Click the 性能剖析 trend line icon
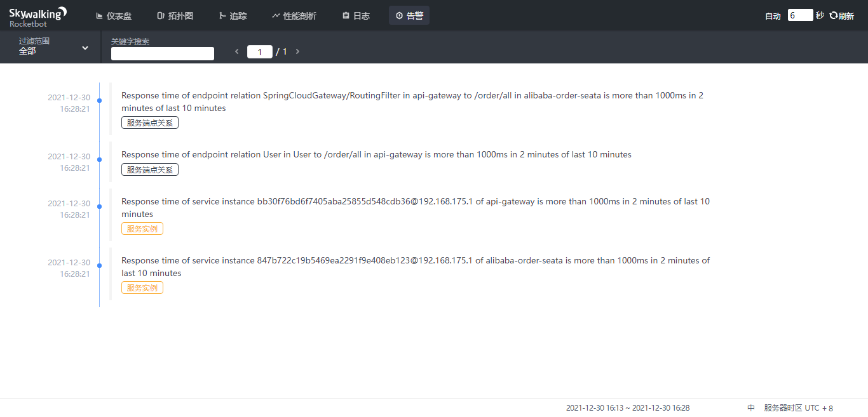The height and width of the screenshot is (417, 868). coord(275,16)
